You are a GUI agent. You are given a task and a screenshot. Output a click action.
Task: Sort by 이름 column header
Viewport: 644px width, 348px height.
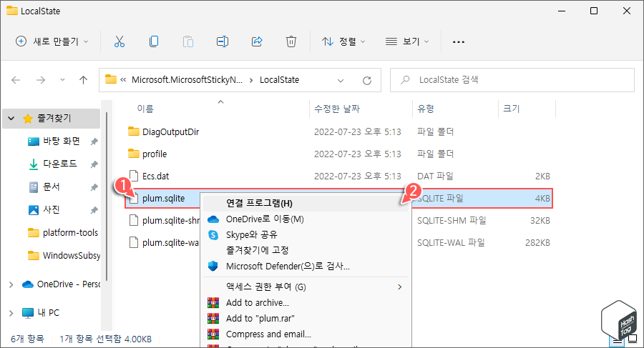tap(145, 109)
